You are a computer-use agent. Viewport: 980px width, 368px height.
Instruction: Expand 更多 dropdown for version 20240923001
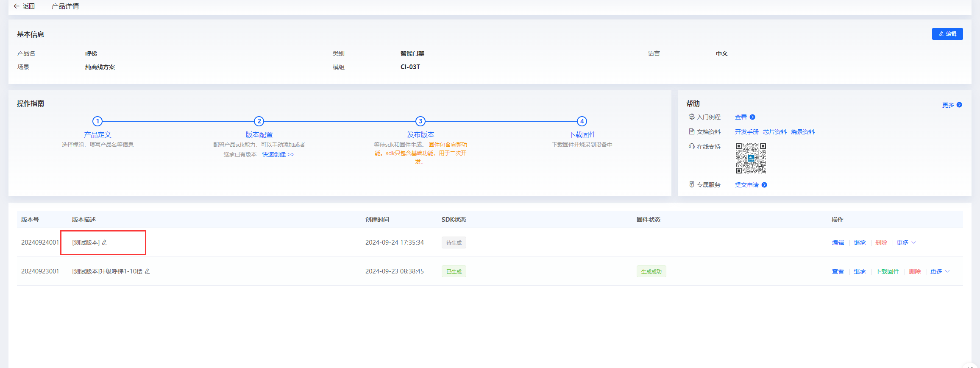coord(940,271)
